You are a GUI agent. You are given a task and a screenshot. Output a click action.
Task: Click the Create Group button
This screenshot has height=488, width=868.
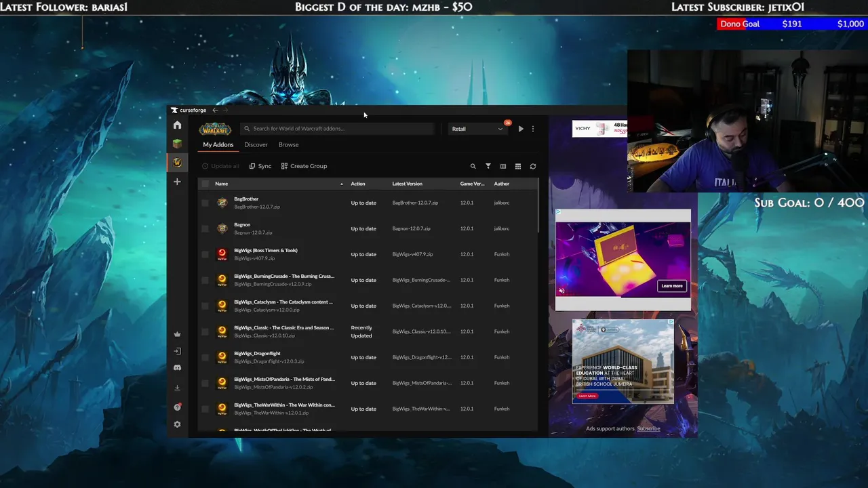coord(304,166)
